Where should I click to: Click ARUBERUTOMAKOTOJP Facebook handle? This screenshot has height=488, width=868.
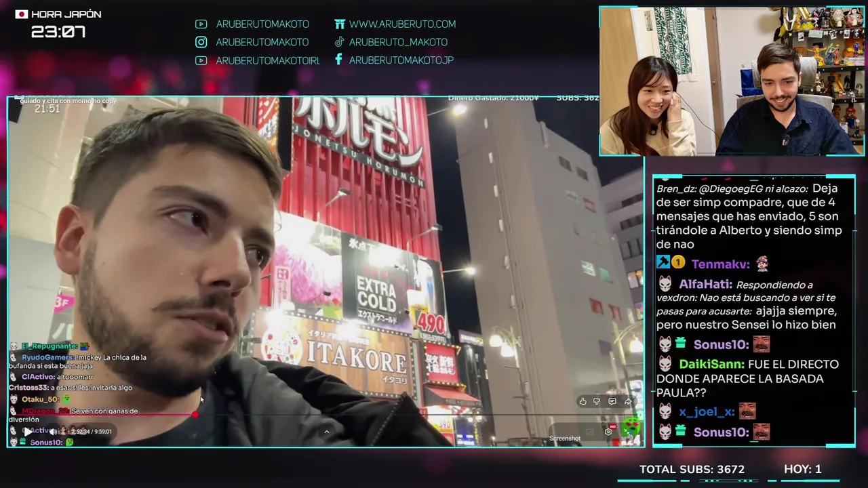pos(401,60)
